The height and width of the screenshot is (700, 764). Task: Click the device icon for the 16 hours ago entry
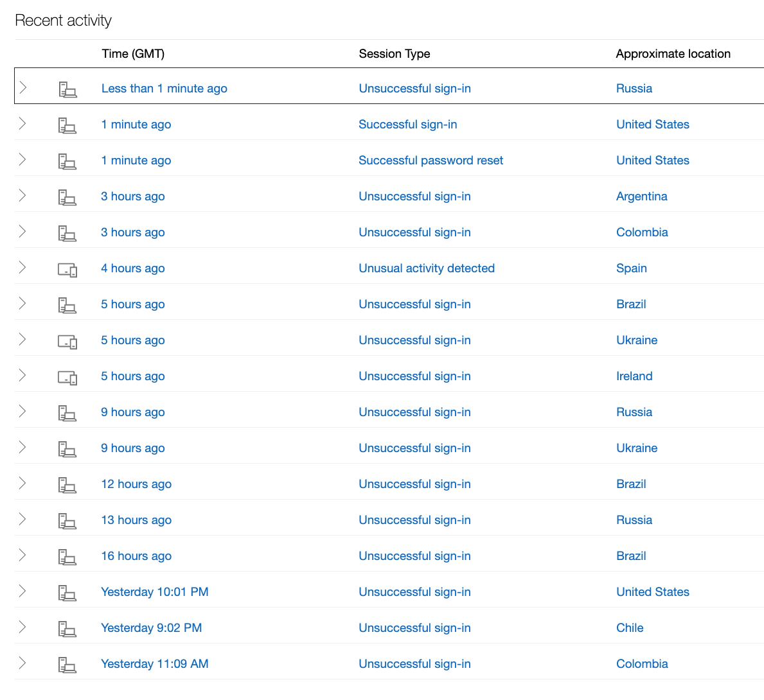coord(67,557)
